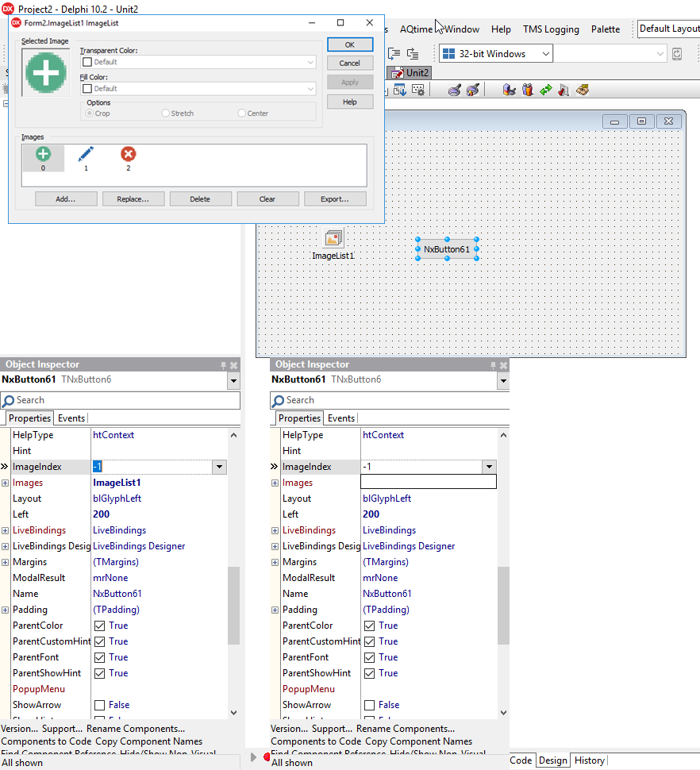Click the list-tree icon left of the platform combo
This screenshot has height=770, width=700.
click(x=413, y=53)
